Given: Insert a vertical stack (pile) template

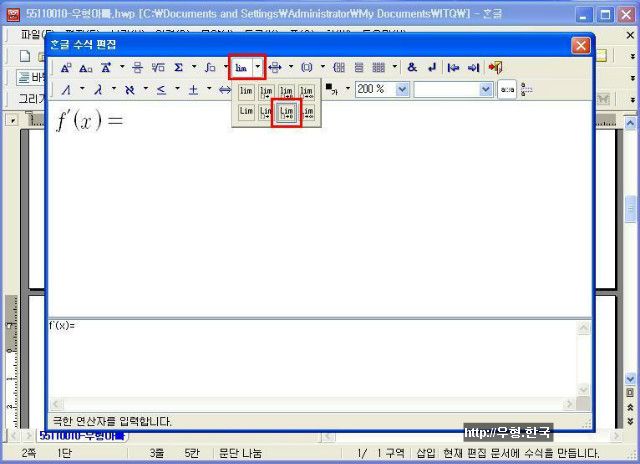Looking at the screenshot, I should click(359, 68).
